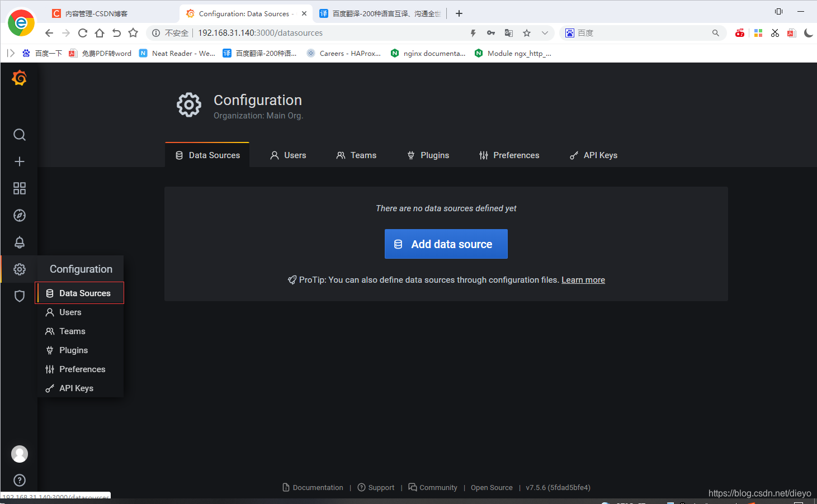Click the Configuration header in flyout menu
The image size is (817, 504).
click(81, 269)
